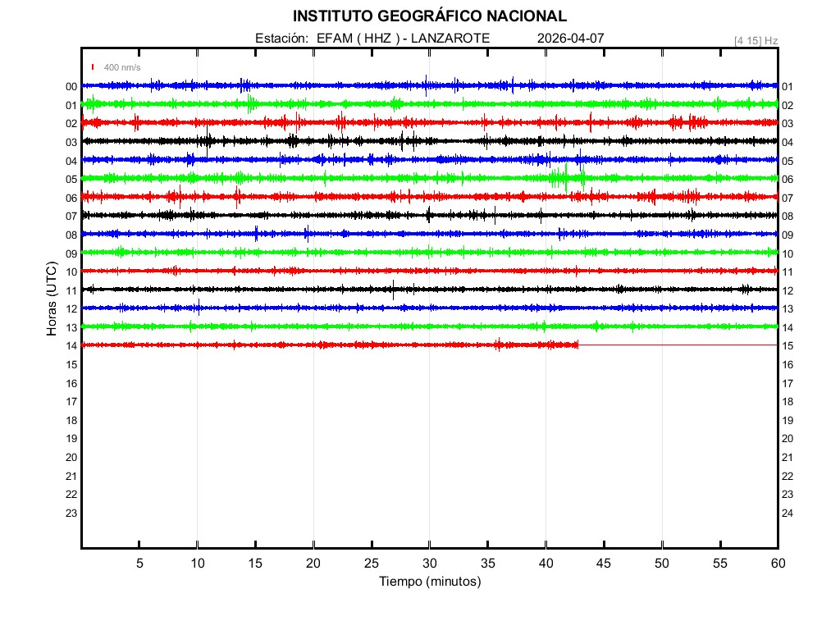Select the 30 minute tick label
Screen dimensions: 840x630
(x=429, y=564)
